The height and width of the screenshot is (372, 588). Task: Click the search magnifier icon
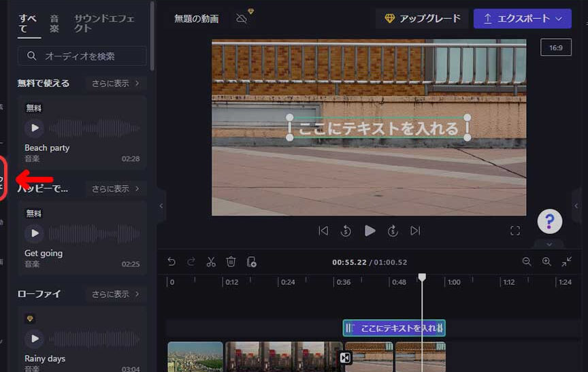(32, 56)
